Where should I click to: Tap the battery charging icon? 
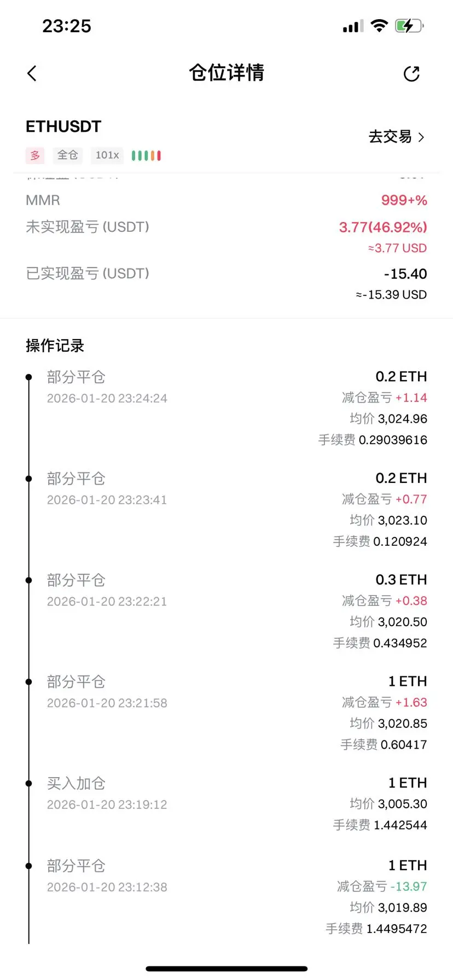(x=409, y=26)
